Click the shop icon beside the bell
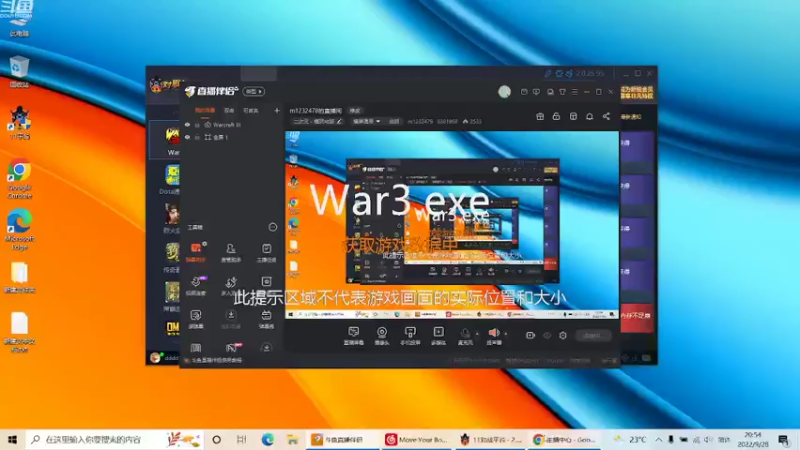 tap(573, 116)
